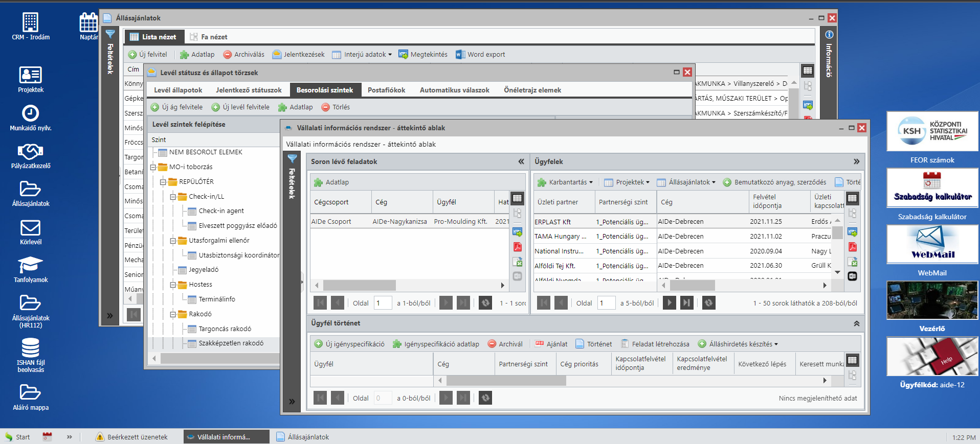Open the Munkaidő nyilv. clock icon
Image resolution: width=980 pixels, height=444 pixels.
click(30, 113)
